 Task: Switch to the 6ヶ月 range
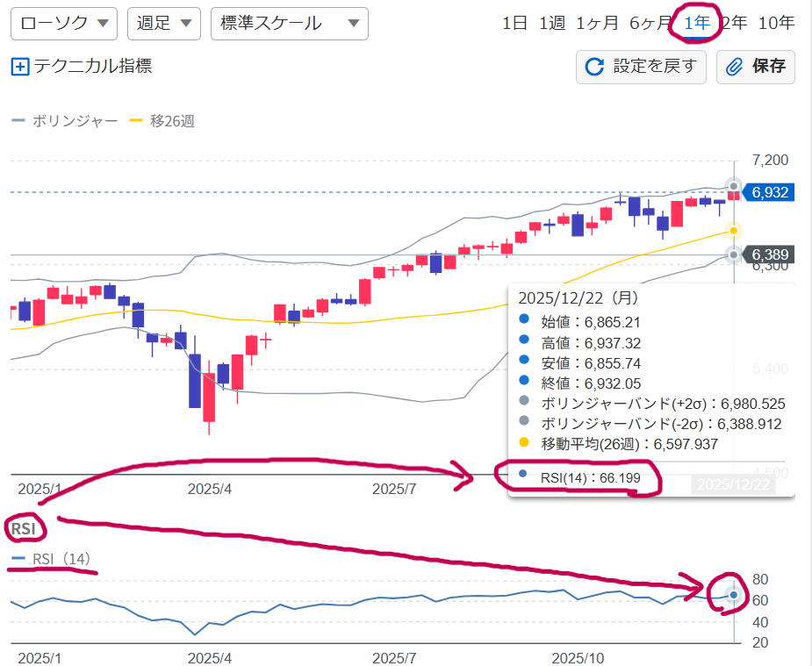(650, 24)
